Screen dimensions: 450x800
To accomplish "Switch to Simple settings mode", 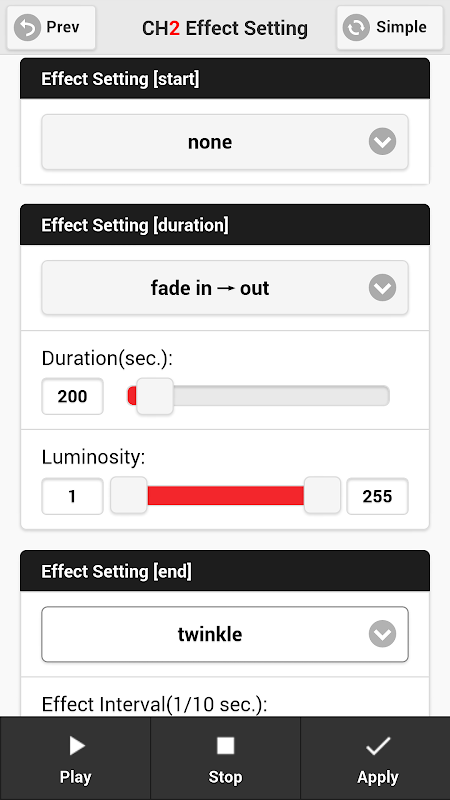I will coord(390,28).
